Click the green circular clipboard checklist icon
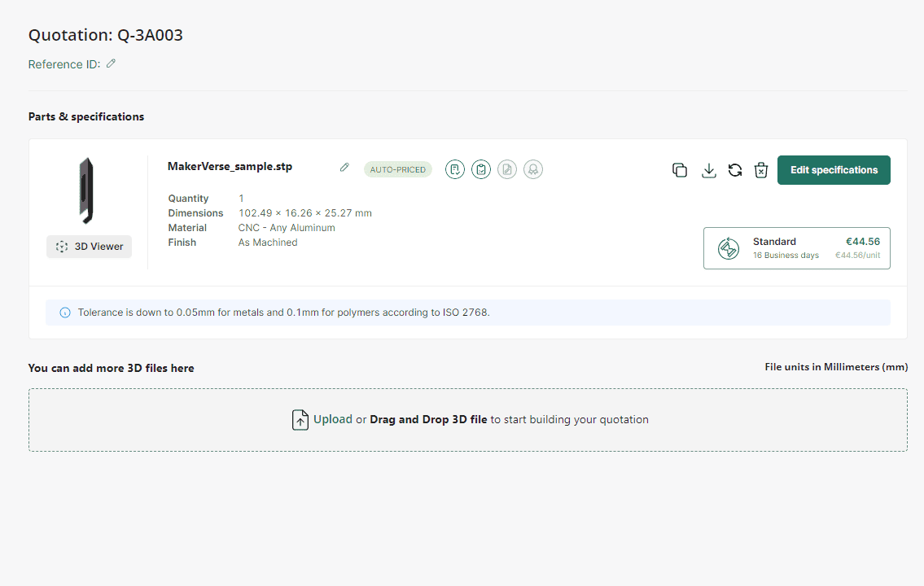 click(481, 169)
